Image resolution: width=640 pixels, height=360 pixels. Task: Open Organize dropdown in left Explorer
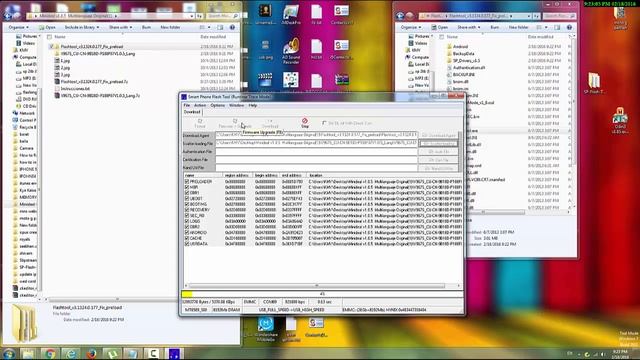pos(19,27)
